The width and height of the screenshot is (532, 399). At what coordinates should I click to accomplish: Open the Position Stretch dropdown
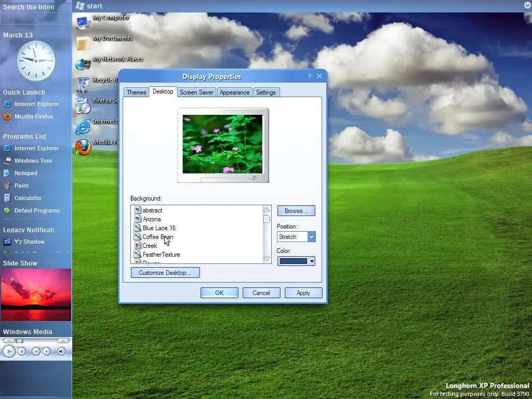(312, 236)
